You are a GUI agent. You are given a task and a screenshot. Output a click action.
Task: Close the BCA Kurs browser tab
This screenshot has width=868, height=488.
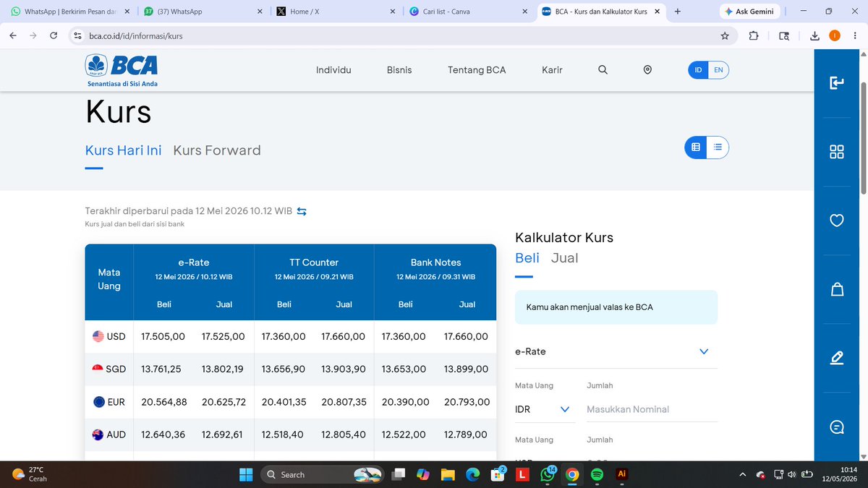coord(656,12)
